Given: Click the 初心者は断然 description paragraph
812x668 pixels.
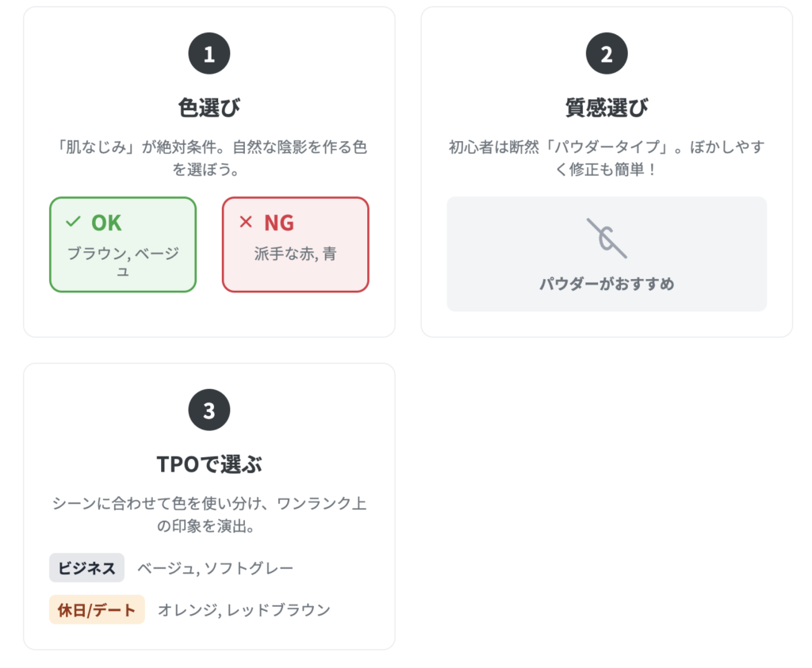Looking at the screenshot, I should 607,158.
